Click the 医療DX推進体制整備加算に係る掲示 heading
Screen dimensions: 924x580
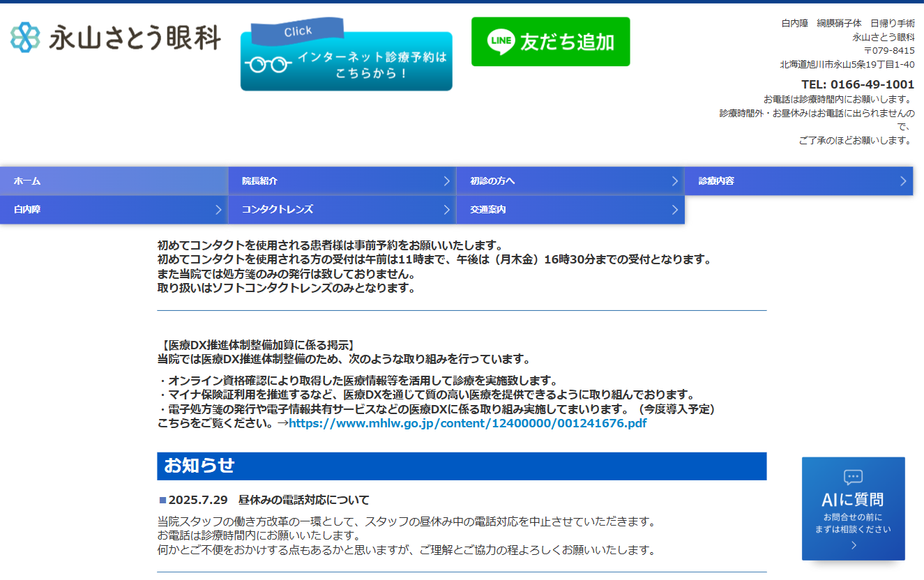[x=257, y=344]
